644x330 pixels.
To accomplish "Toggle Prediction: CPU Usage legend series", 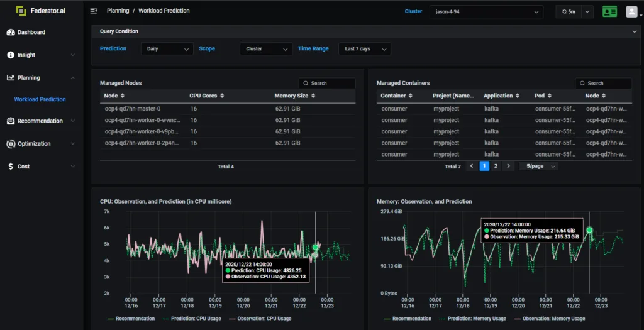I will (191, 319).
